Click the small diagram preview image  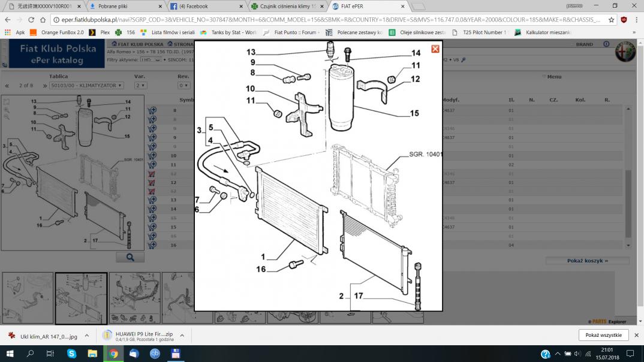(73, 173)
